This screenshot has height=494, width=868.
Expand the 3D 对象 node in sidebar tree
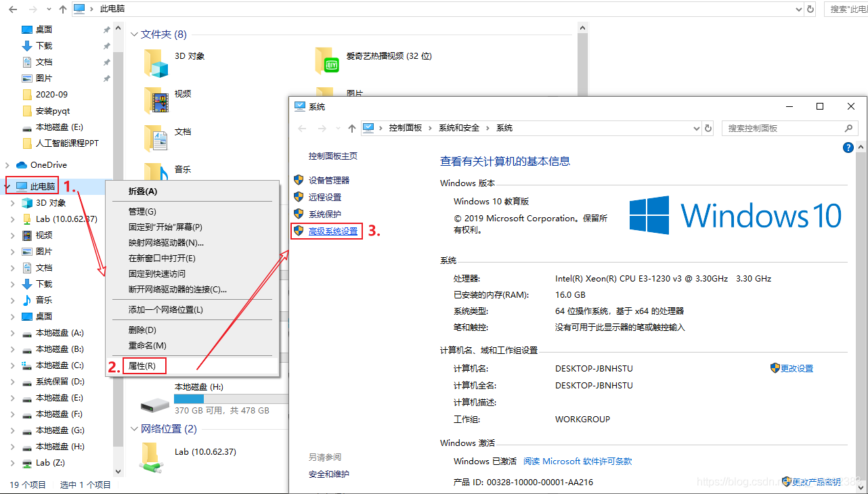pyautogui.click(x=13, y=202)
